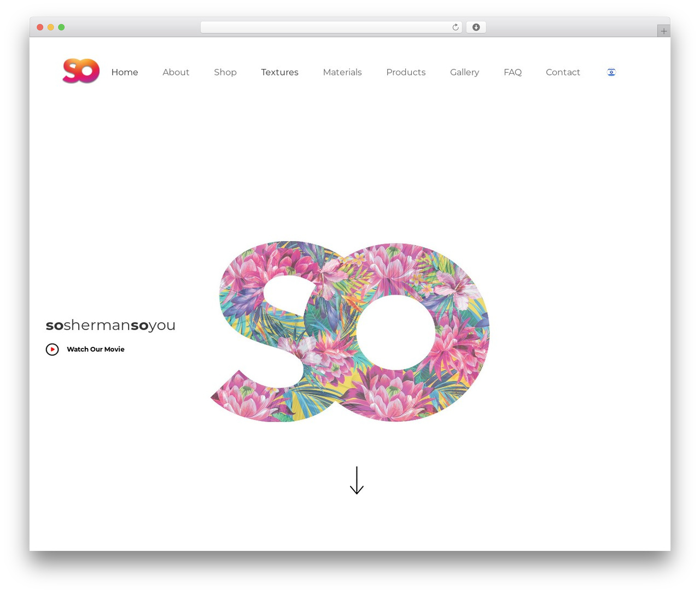Click the SO logo in header

click(x=81, y=71)
